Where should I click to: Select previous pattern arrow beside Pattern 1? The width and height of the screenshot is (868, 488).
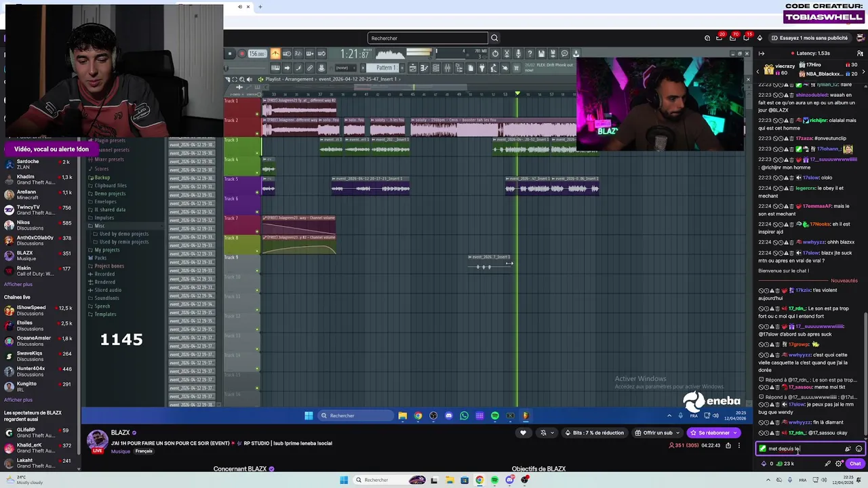pos(363,68)
